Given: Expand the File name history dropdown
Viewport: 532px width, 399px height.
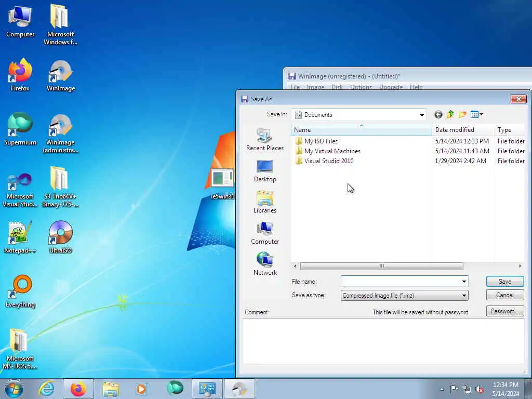Looking at the screenshot, I should tap(464, 281).
